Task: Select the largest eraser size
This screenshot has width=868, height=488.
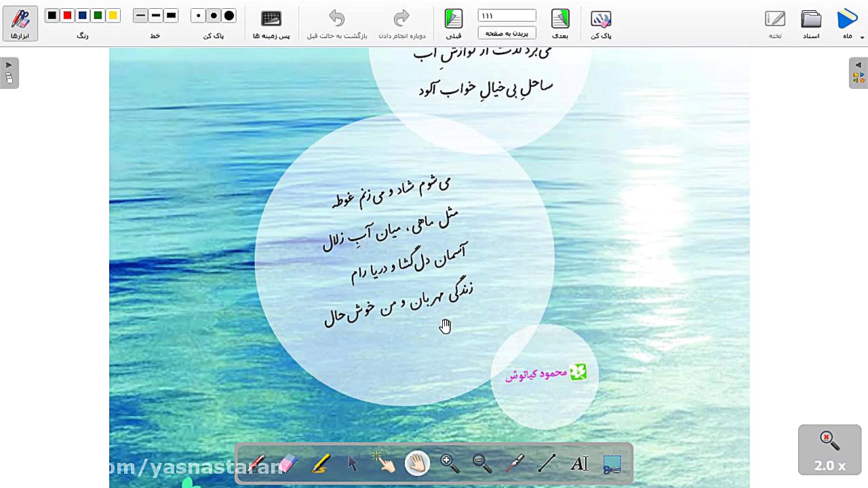Action: [x=229, y=16]
